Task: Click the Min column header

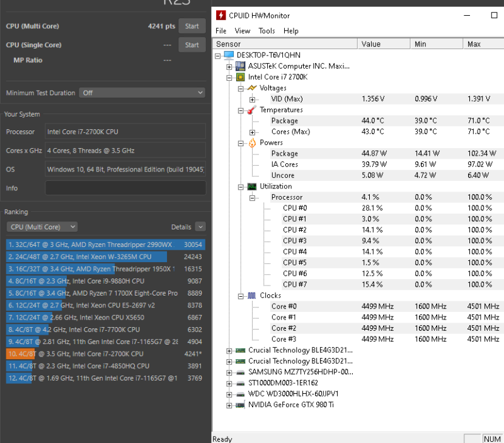Action: point(437,43)
